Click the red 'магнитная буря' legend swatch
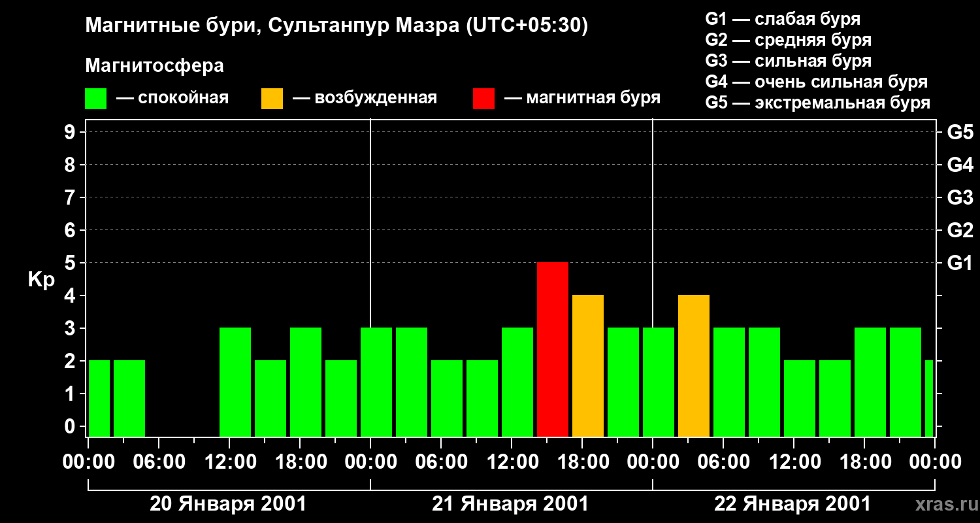 (483, 99)
